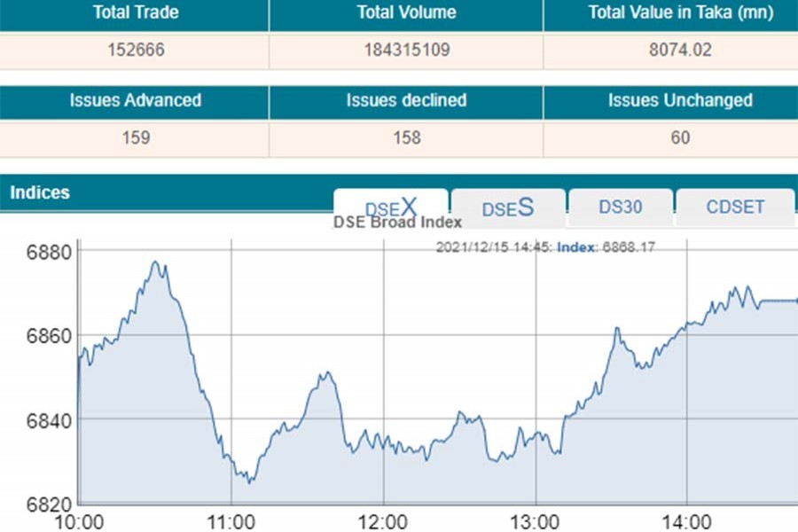Click the Issues Advanced header
Image resolution: width=798 pixels, height=532 pixels.
pyautogui.click(x=136, y=100)
